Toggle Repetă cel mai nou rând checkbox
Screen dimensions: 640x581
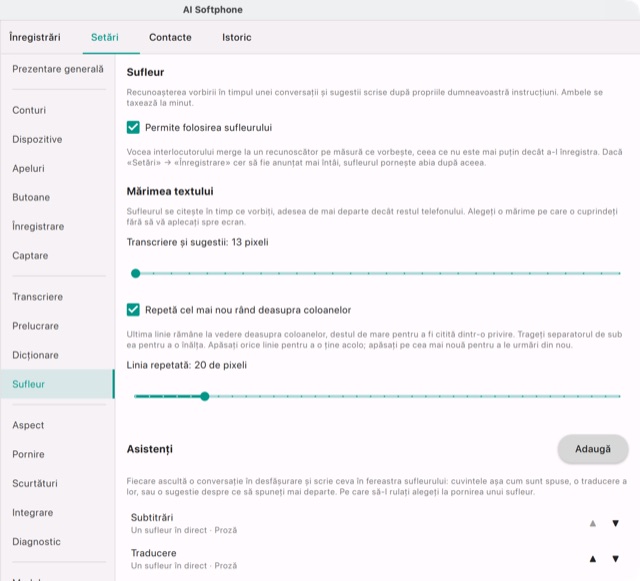click(x=133, y=310)
